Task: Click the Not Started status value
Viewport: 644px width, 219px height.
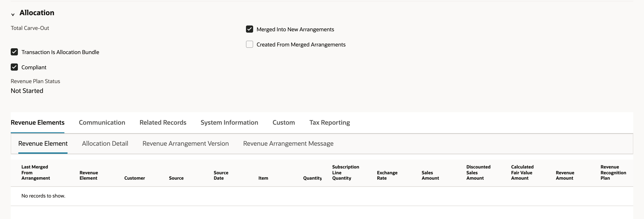Action: [x=27, y=91]
